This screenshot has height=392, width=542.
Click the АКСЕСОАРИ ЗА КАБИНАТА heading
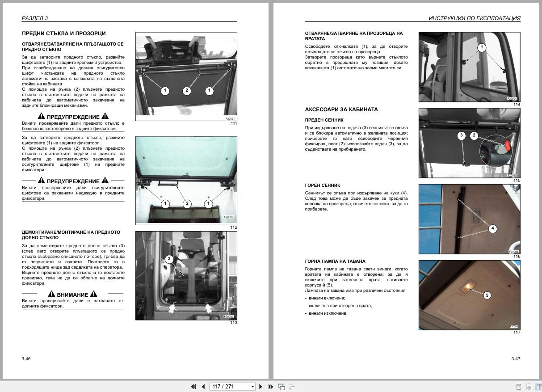coord(341,110)
